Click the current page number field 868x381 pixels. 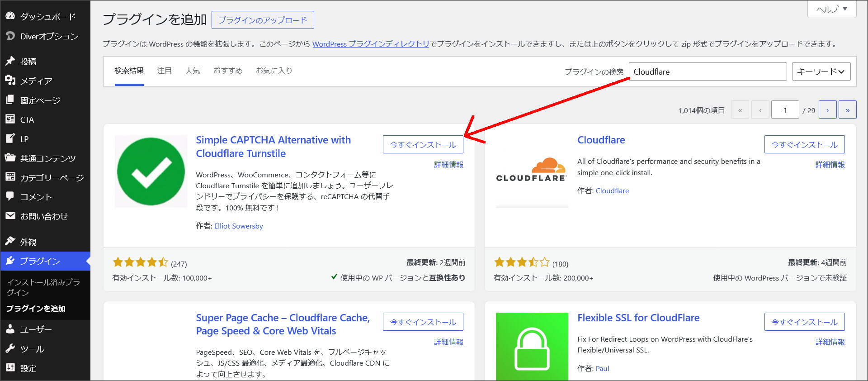pyautogui.click(x=785, y=110)
